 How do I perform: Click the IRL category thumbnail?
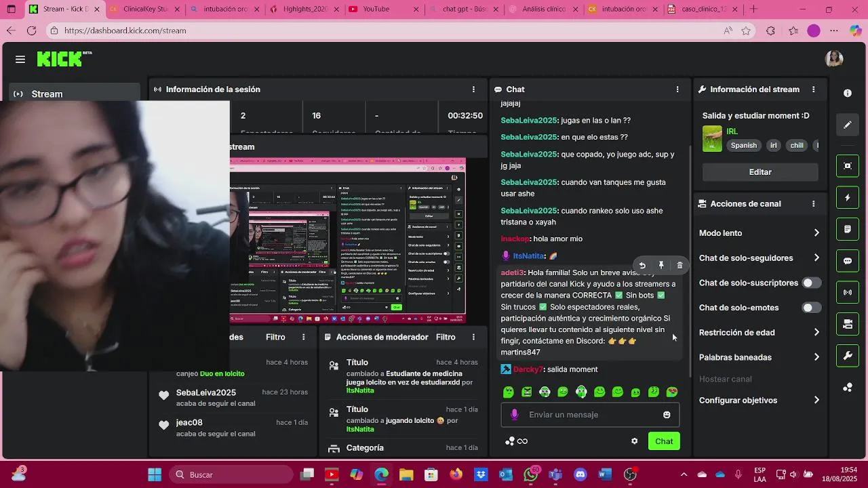pyautogui.click(x=712, y=139)
